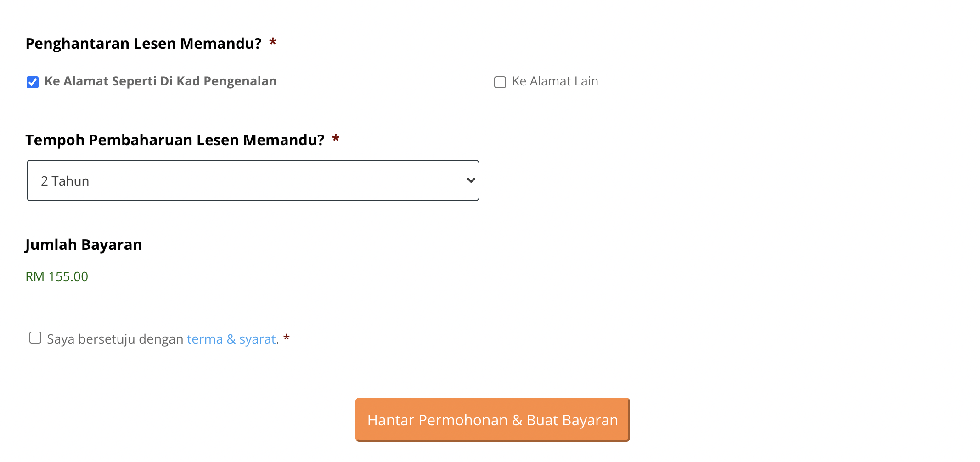The height and width of the screenshot is (462, 980).
Task: Click red asterisk beside Tempoh Pembaharuan heading
Action: pos(336,139)
